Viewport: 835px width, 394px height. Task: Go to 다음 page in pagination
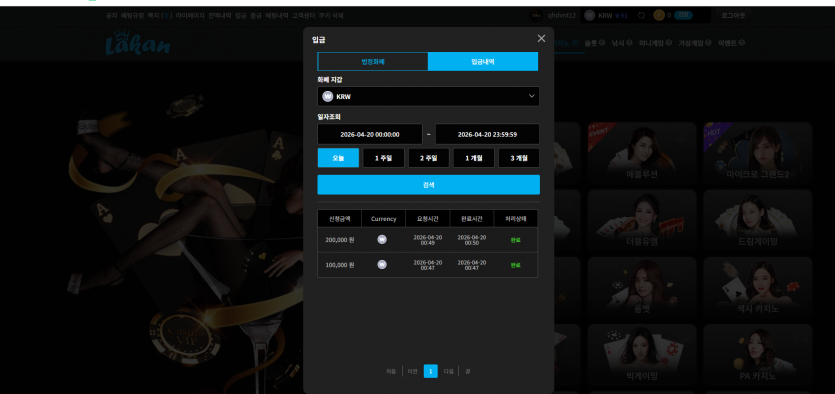[x=448, y=372]
